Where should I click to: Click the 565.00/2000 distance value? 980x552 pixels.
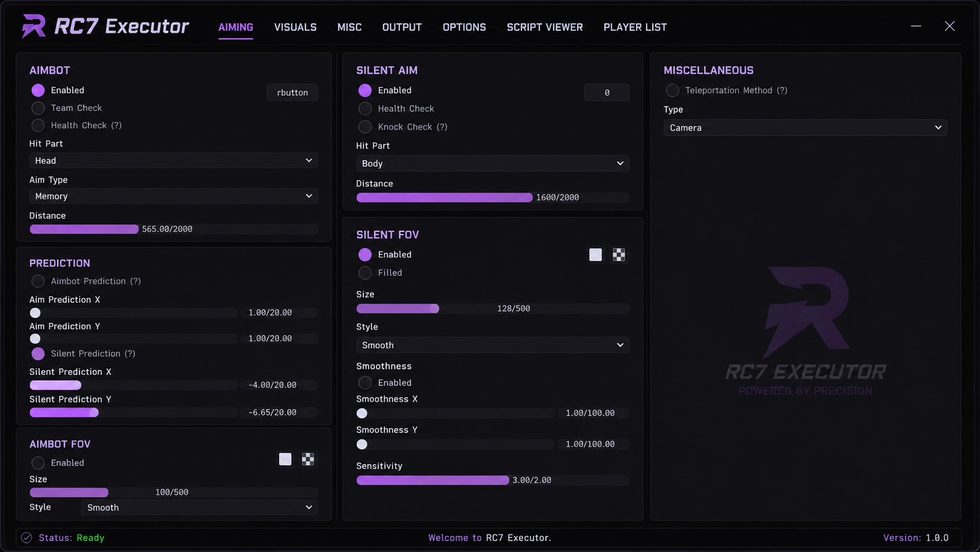pyautogui.click(x=167, y=229)
